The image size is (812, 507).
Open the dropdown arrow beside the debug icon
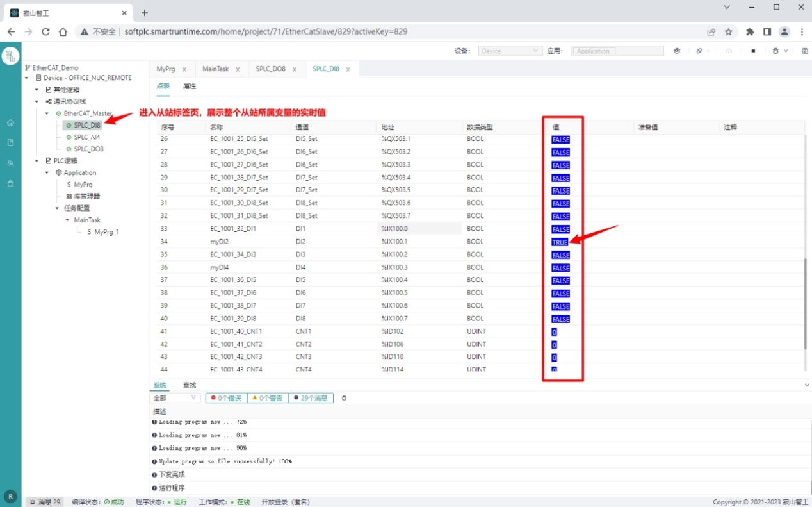786,51
